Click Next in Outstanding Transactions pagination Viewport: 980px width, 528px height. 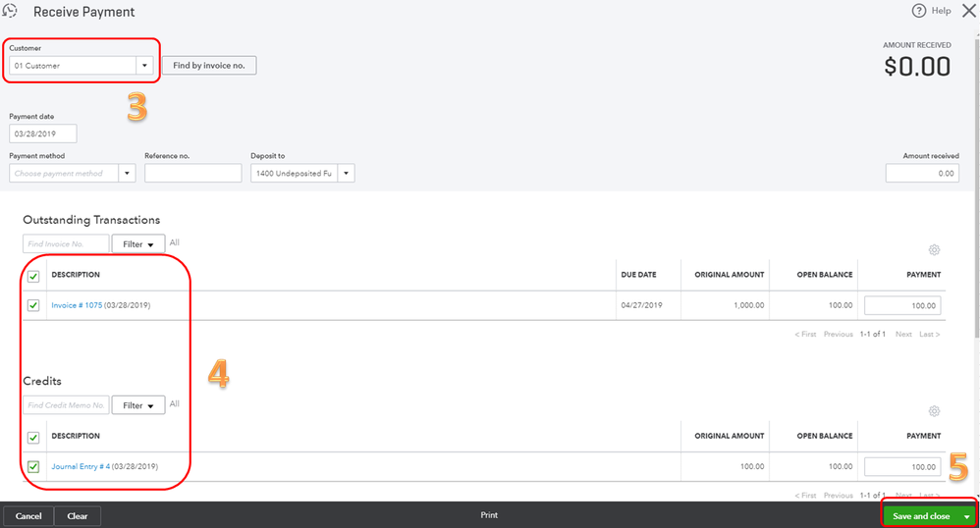point(903,335)
